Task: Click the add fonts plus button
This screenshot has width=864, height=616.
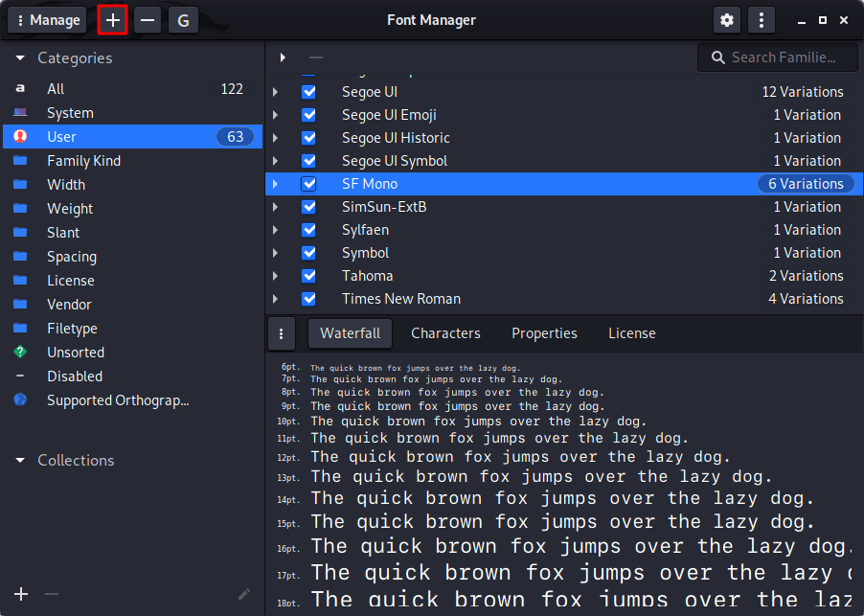Action: coord(112,20)
